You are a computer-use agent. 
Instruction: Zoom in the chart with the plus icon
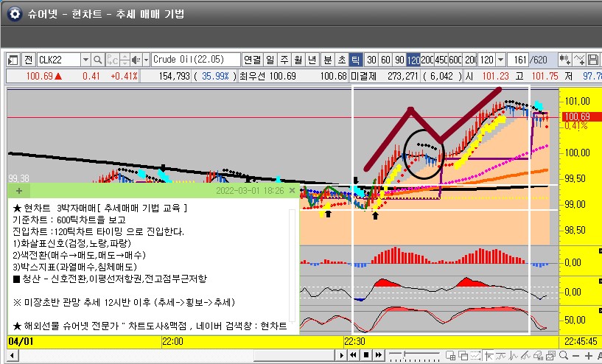[589, 356]
